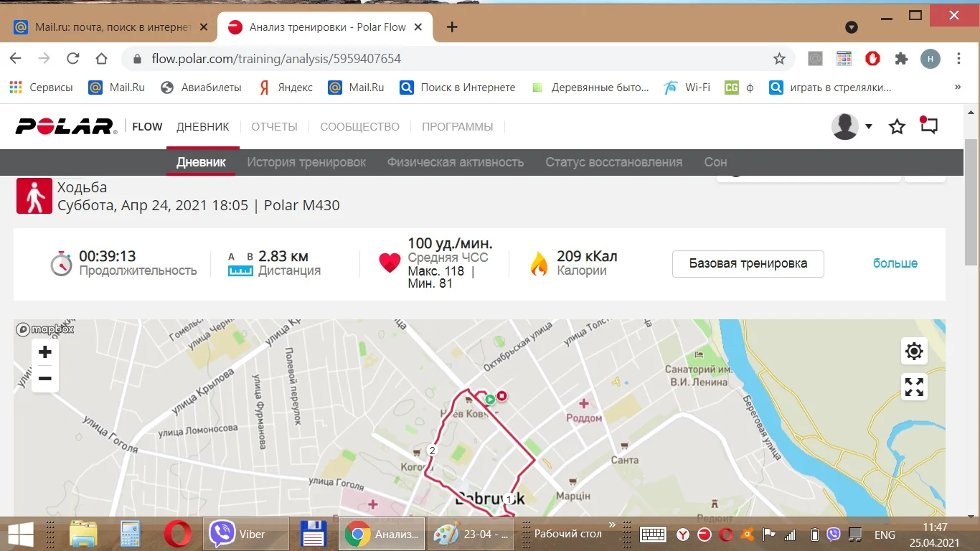Image resolution: width=980 pixels, height=551 pixels.
Task: Click the Mapbox logo on the map
Action: coord(45,329)
